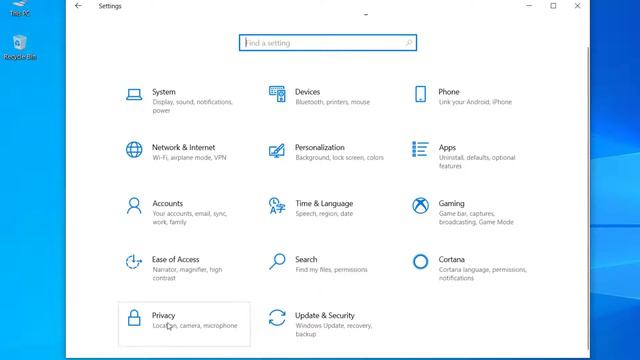Open the Update & Security arrows icon
This screenshot has height=360, width=640.
click(x=277, y=318)
